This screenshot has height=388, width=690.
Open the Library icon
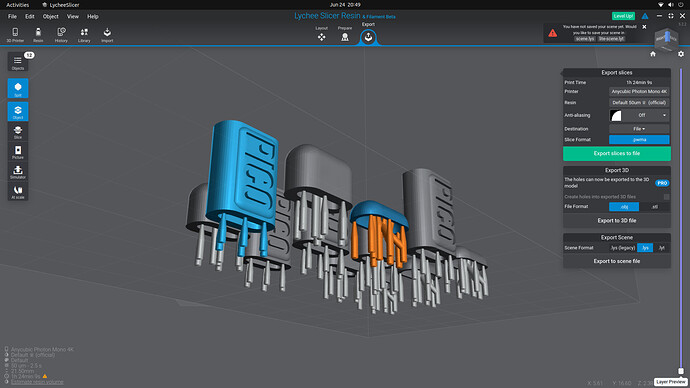[84, 34]
